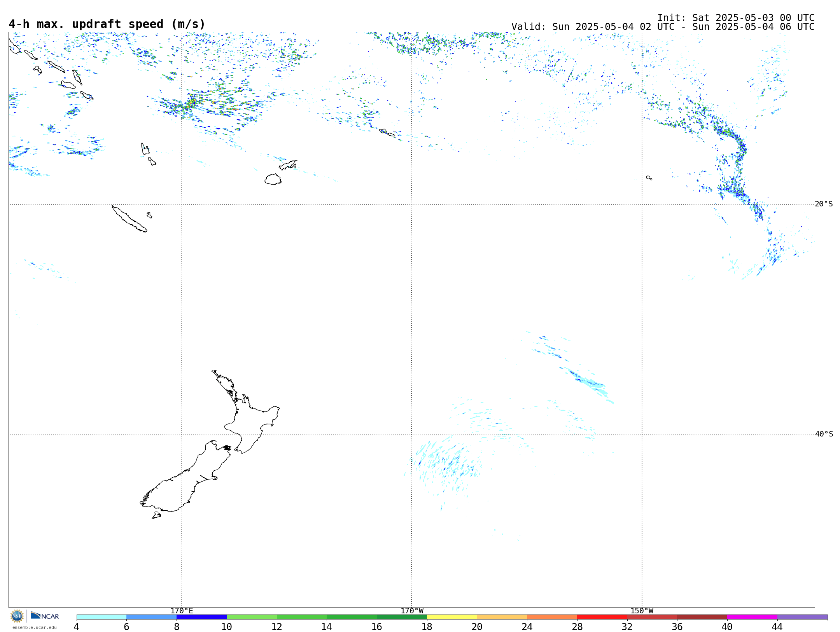Click the 40°S latitude label
This screenshot has height=632, width=840.
pos(824,434)
